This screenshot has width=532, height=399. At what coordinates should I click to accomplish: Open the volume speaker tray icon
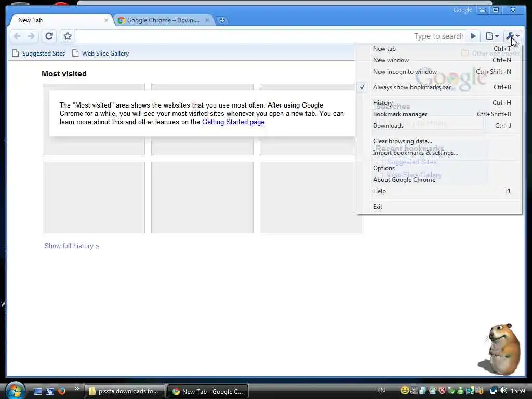point(503,391)
